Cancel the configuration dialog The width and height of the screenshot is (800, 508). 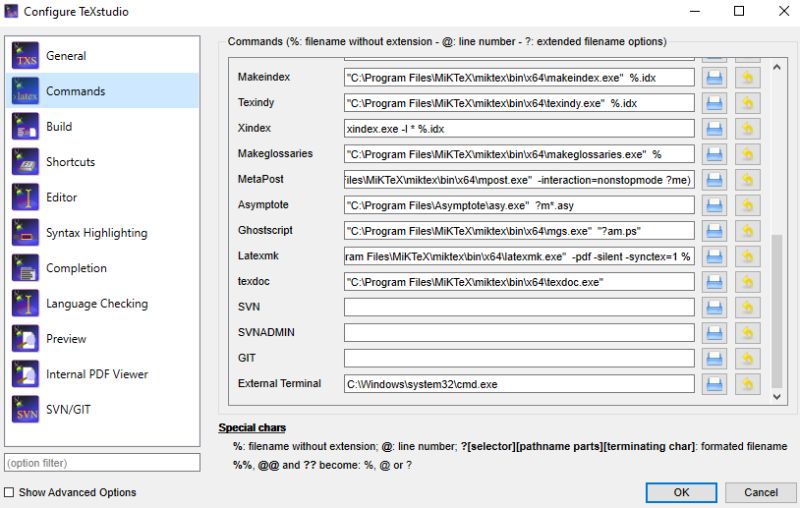click(x=761, y=492)
